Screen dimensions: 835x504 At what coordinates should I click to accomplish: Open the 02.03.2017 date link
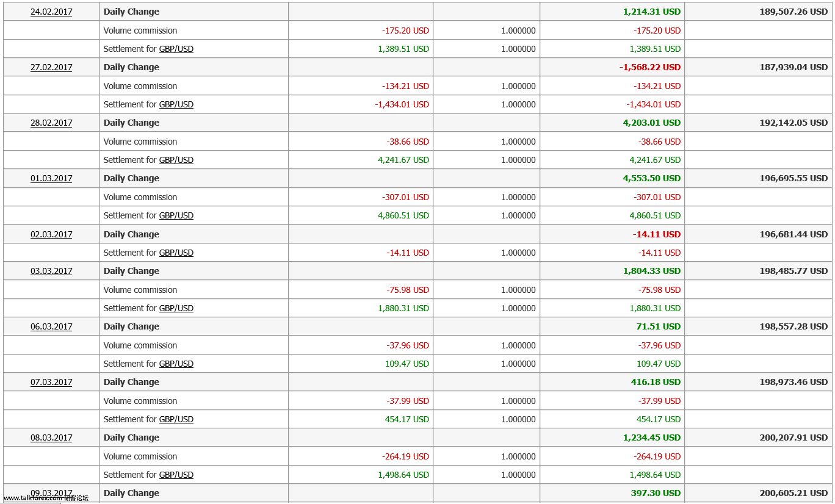click(51, 234)
